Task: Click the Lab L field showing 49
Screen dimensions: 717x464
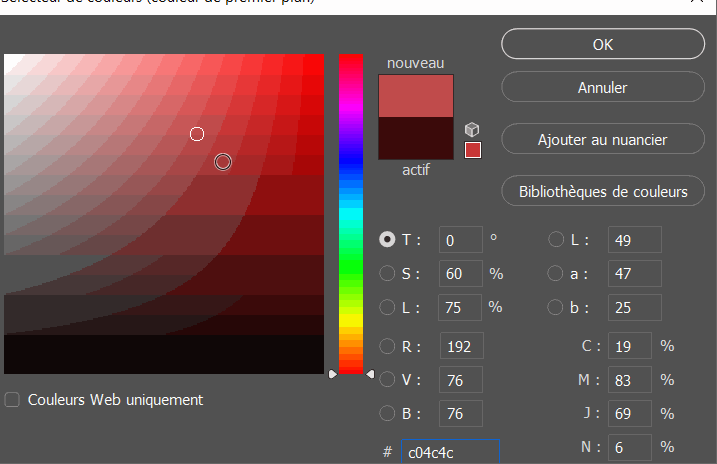Action: [635, 240]
